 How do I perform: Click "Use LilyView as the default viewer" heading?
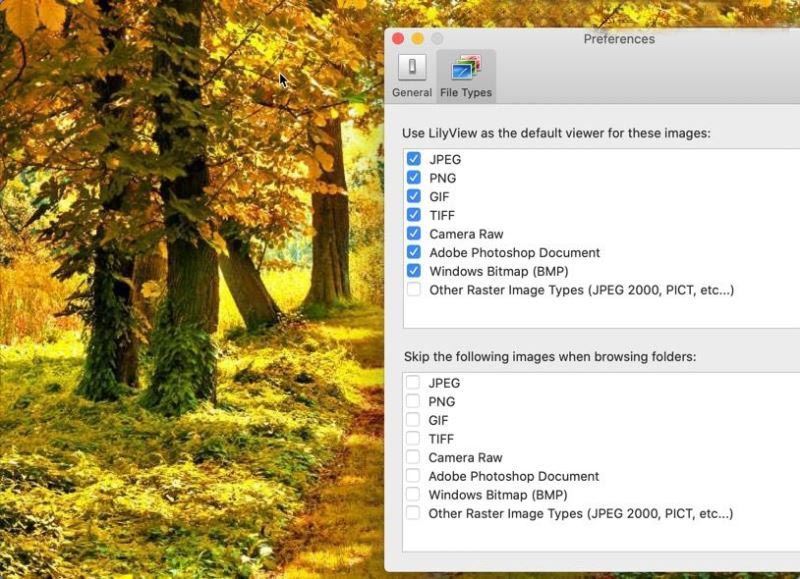click(556, 133)
